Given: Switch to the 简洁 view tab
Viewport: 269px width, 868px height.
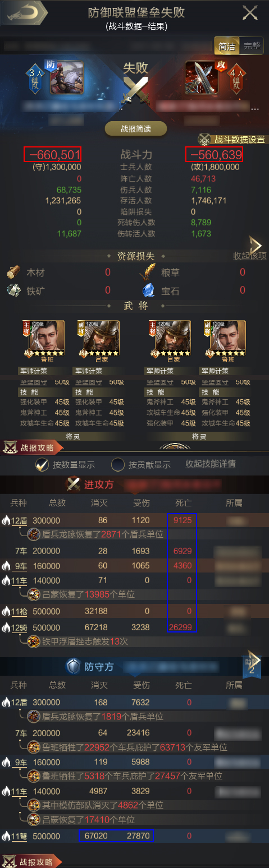Looking at the screenshot, I should tap(227, 46).
